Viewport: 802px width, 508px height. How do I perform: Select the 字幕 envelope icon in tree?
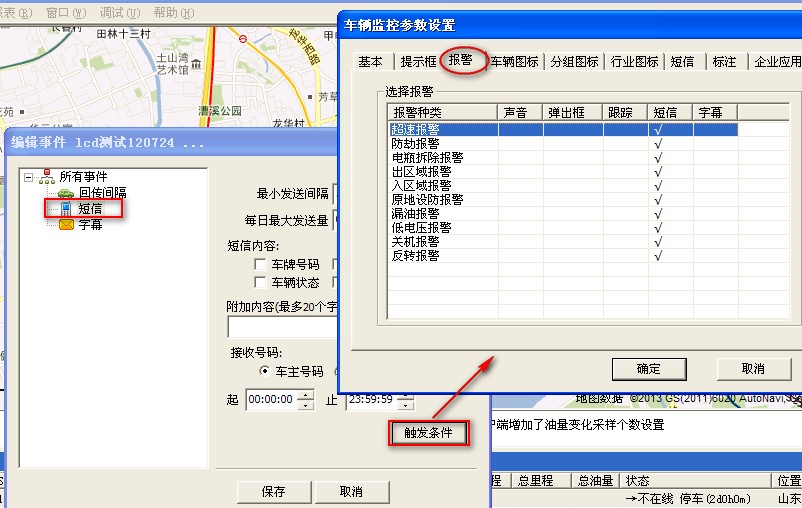[x=66, y=225]
